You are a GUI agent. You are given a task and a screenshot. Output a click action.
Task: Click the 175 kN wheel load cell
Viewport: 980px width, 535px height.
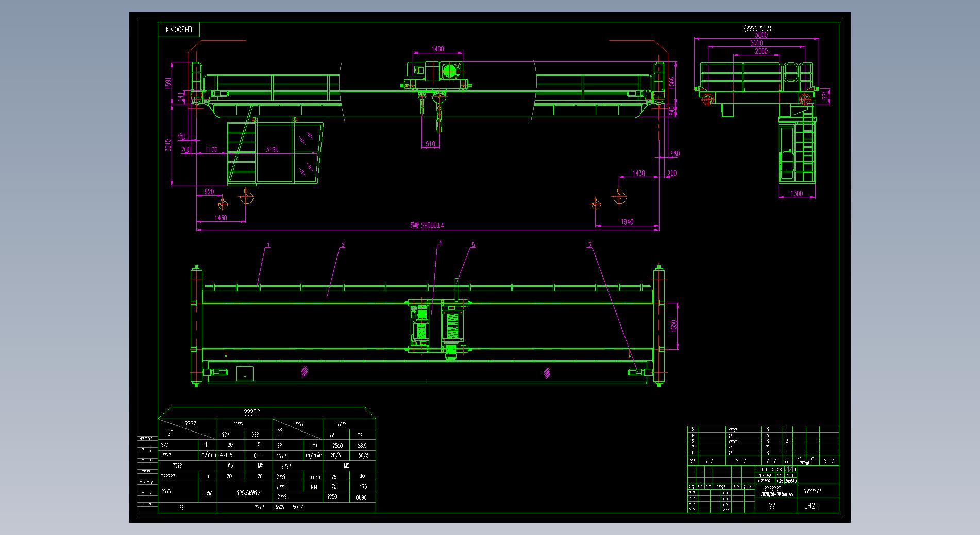tap(362, 486)
